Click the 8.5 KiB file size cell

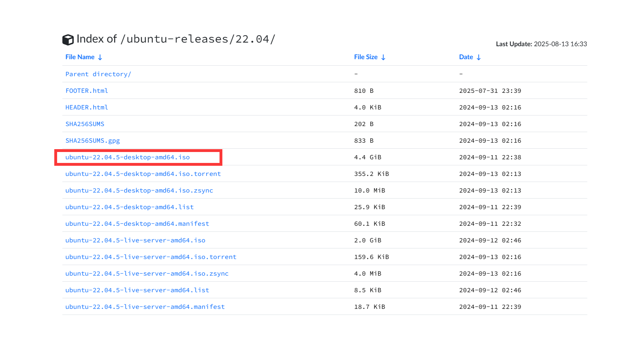click(x=368, y=290)
